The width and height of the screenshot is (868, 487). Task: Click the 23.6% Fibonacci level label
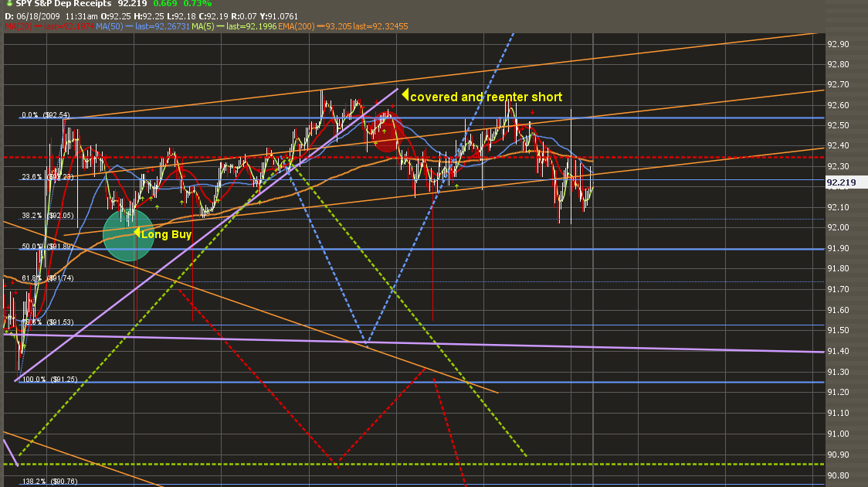[x=48, y=177]
